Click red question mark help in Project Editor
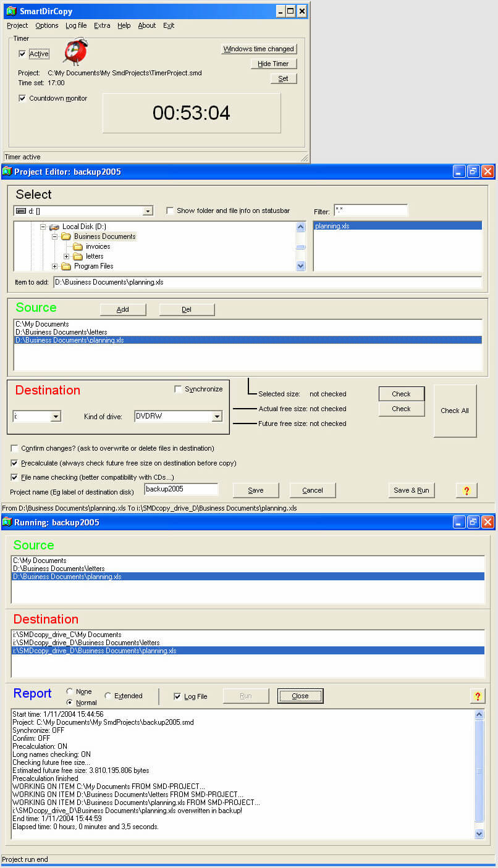This screenshot has width=498, height=868. pos(466,490)
